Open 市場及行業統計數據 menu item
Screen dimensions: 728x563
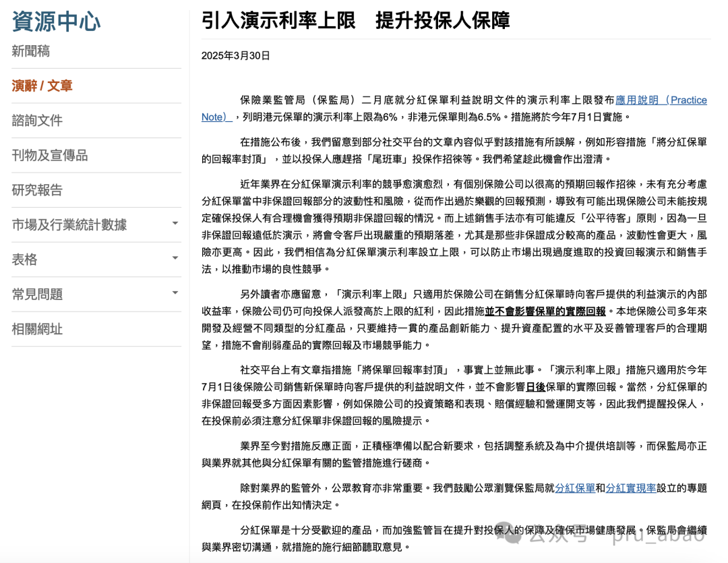69,225
